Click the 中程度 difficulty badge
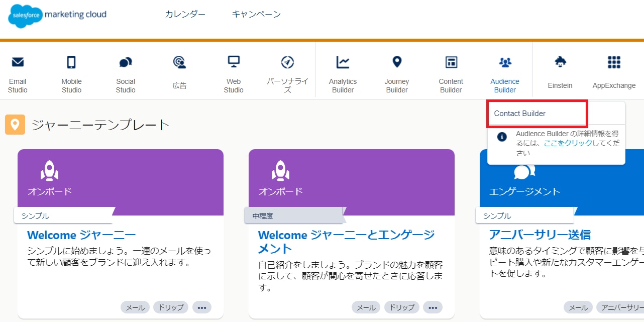This screenshot has height=322, width=644. tap(294, 216)
